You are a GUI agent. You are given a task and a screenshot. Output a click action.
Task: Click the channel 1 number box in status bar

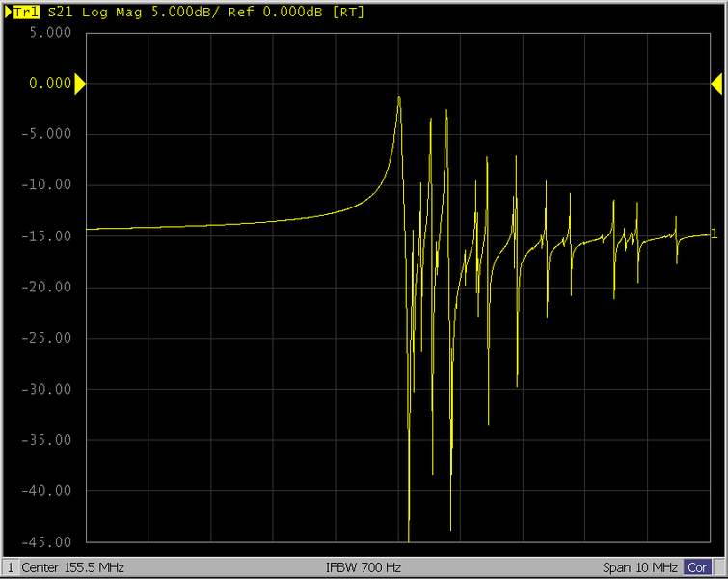pyautogui.click(x=11, y=567)
